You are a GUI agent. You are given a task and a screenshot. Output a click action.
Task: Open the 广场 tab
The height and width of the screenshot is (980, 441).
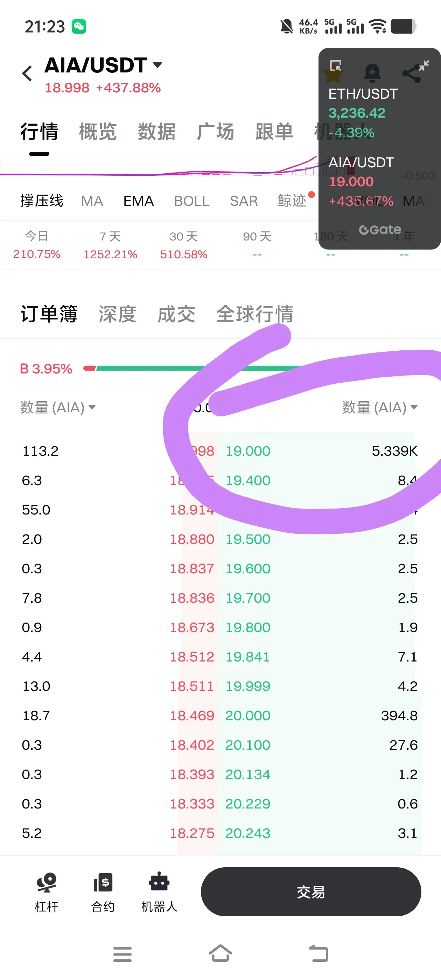click(215, 132)
